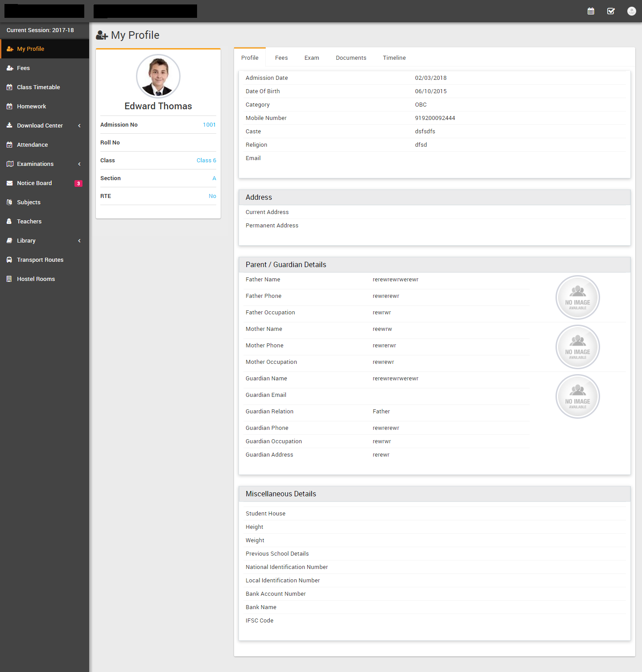Open the calendar icon in top bar
Viewport: 642px width, 672px height.
pos(591,11)
